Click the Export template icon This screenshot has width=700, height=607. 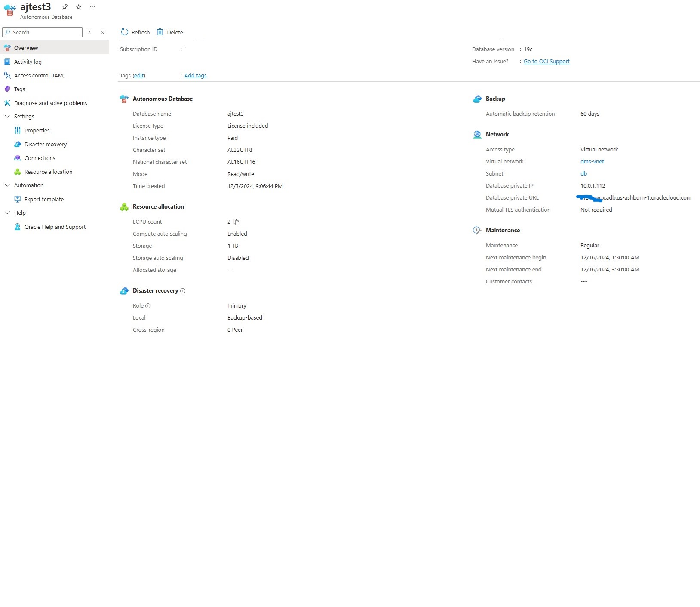[18, 199]
